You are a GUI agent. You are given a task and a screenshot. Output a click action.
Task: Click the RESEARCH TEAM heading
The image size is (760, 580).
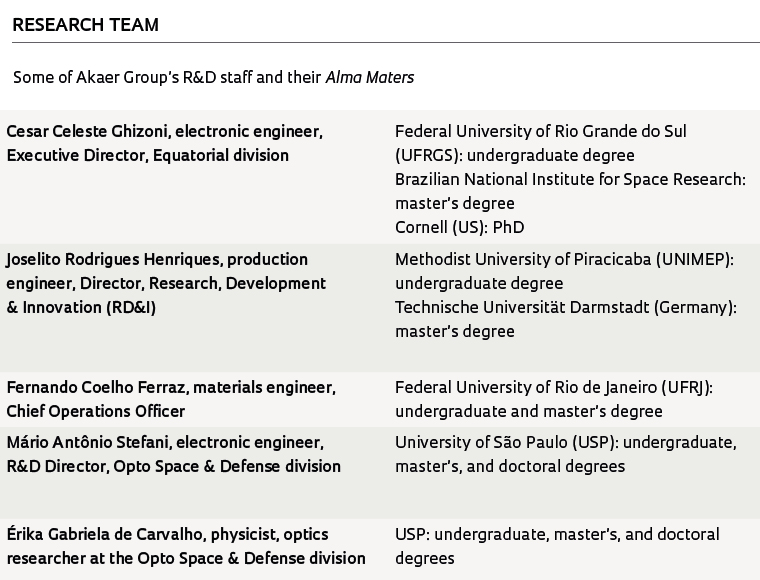(x=85, y=24)
